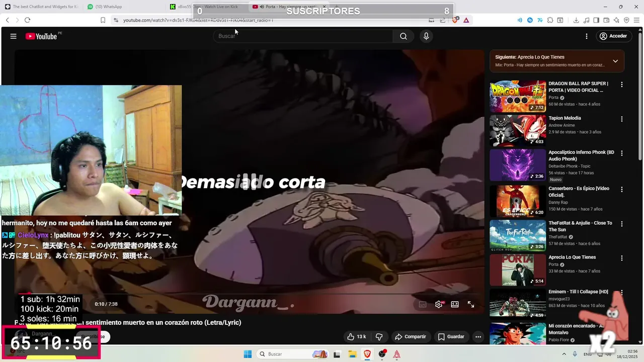Open browser downloads arrow icon
The height and width of the screenshot is (362, 644).
576,20
